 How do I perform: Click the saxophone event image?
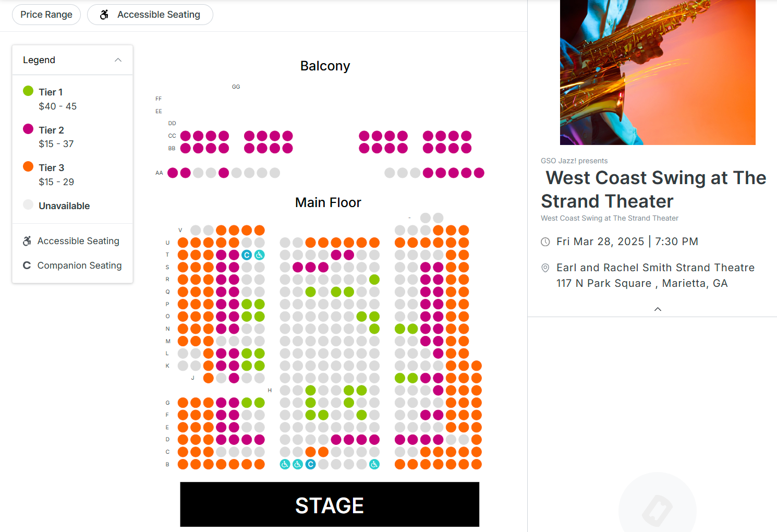point(658,72)
